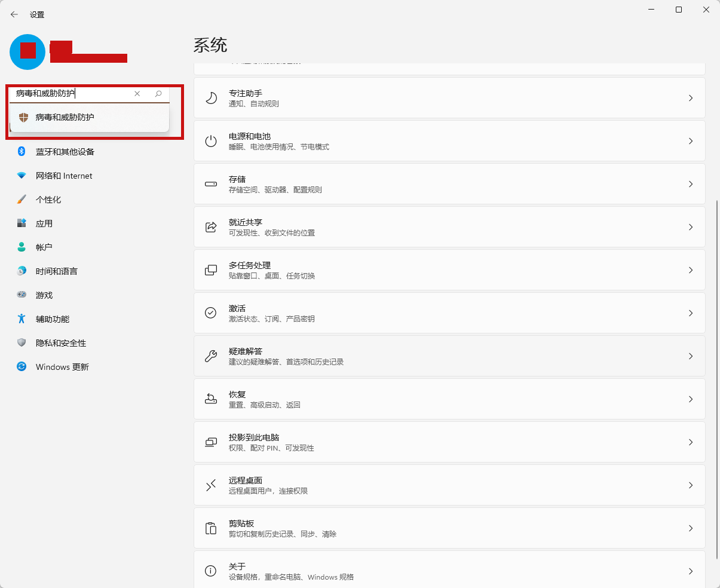
Task: Click the paintbrush icon beside 个性化
Action: (22, 200)
